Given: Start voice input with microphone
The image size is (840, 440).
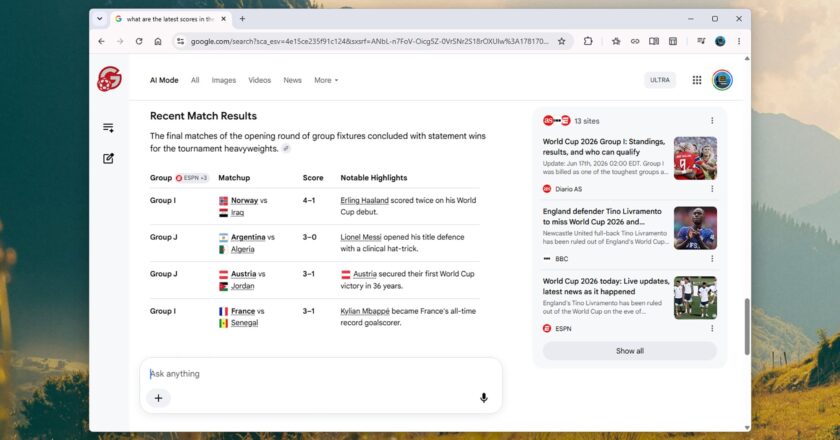Looking at the screenshot, I should click(483, 398).
